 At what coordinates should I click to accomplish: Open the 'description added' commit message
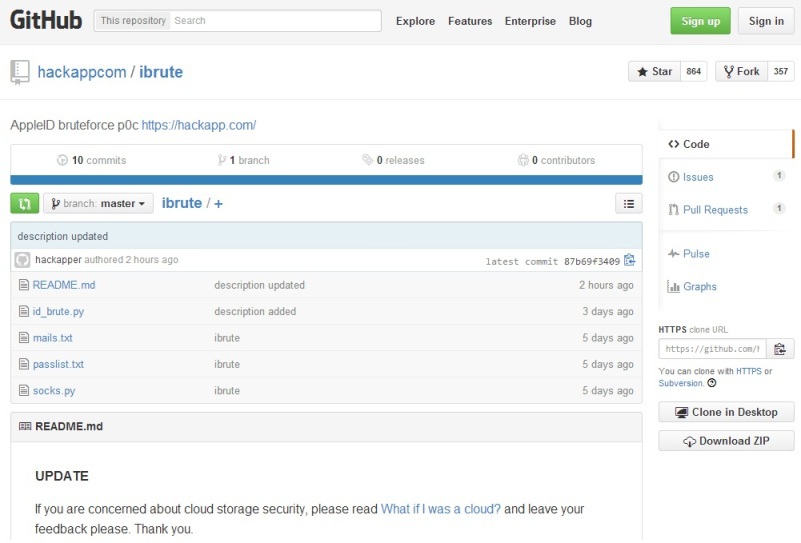(255, 312)
